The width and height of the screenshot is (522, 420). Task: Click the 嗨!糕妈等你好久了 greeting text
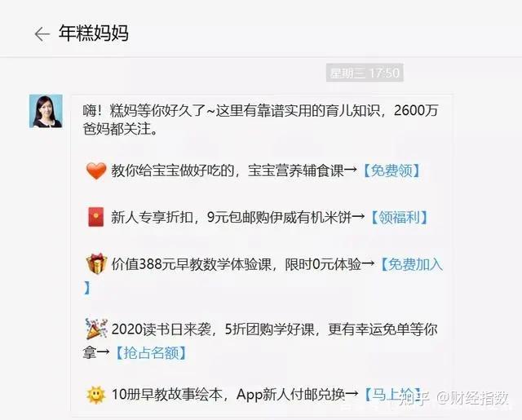coord(144,110)
